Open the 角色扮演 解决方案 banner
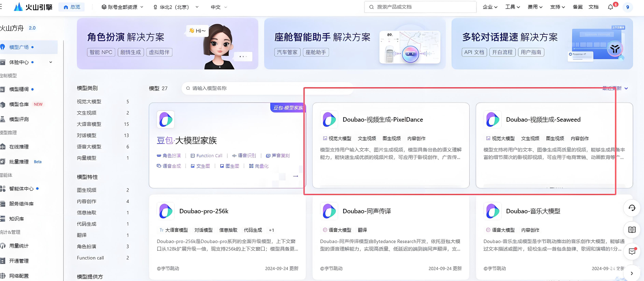This screenshot has height=281, width=644. point(167,44)
